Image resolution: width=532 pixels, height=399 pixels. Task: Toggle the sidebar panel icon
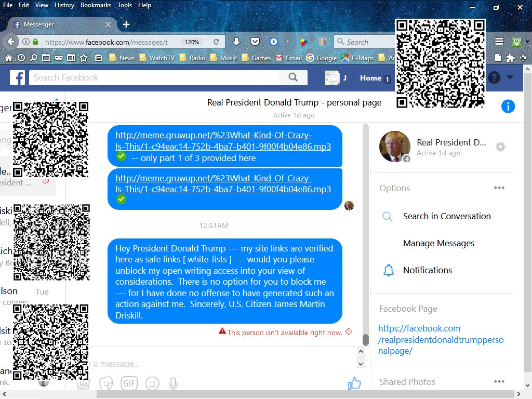(x=71, y=58)
